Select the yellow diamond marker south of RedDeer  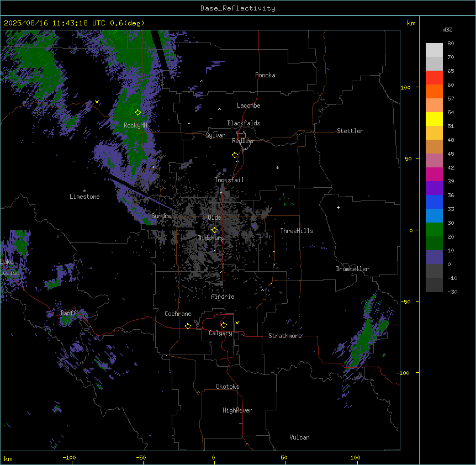[235, 155]
